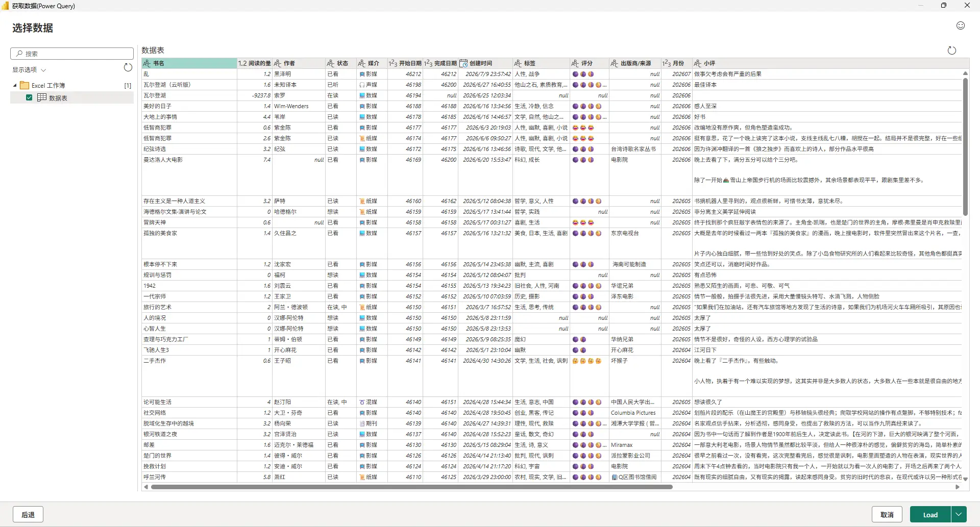Image resolution: width=980 pixels, height=527 pixels.
Task: Collapse the Excel 工作簿 tree node
Action: [15, 86]
